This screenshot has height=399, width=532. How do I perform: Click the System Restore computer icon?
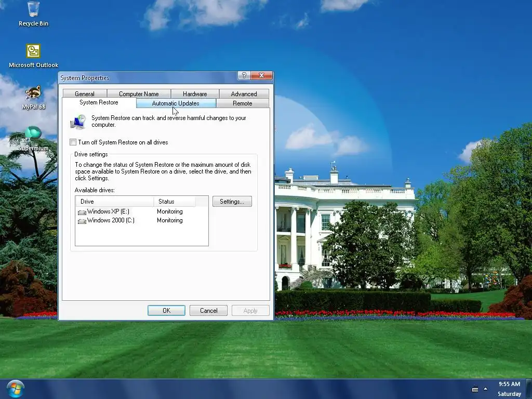tap(78, 122)
